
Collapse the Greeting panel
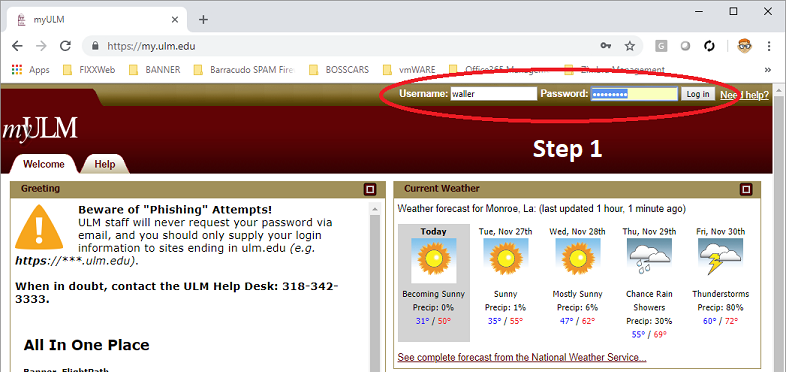(370, 189)
